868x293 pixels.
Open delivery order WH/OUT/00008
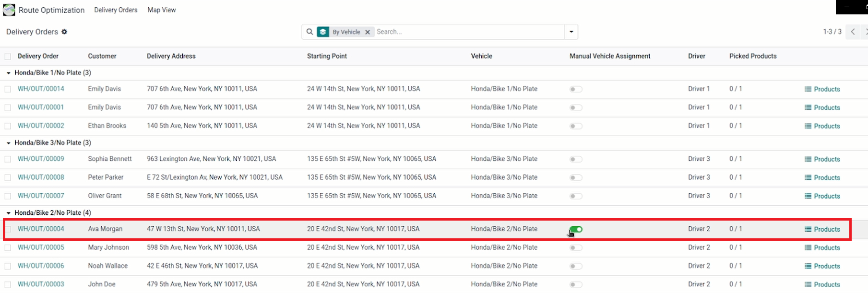click(41, 177)
